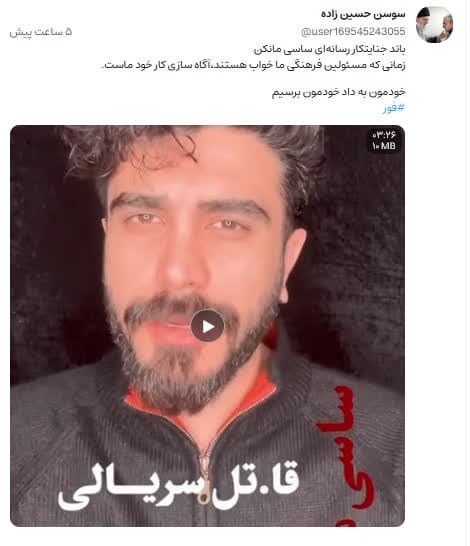Click the dark badge holding duration and size
The height and width of the screenshot is (546, 470).
coord(384,140)
